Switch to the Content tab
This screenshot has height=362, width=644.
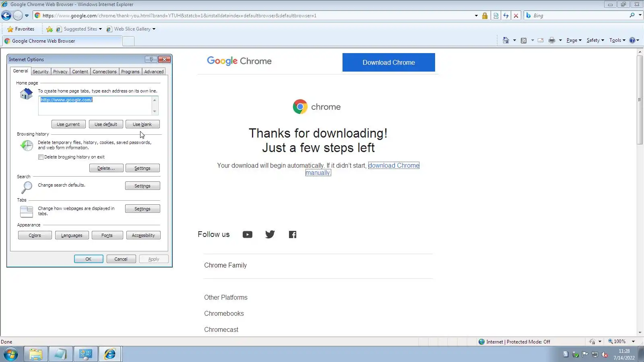point(80,72)
